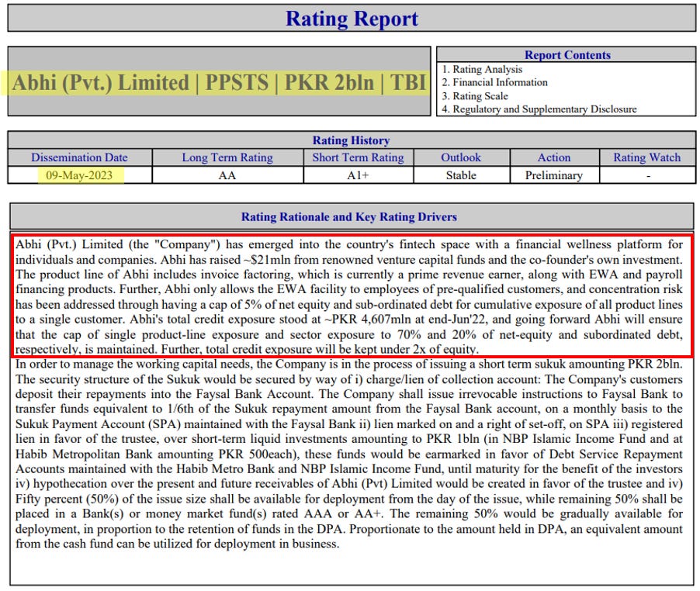The height and width of the screenshot is (591, 700).
Task: Select the Preliminary action cell
Action: point(554,175)
